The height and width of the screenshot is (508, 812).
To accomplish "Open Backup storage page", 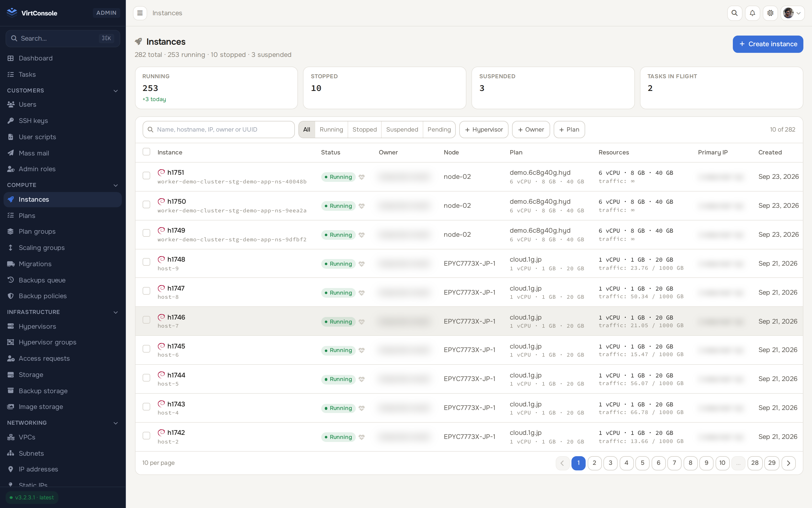I will [x=63, y=391].
